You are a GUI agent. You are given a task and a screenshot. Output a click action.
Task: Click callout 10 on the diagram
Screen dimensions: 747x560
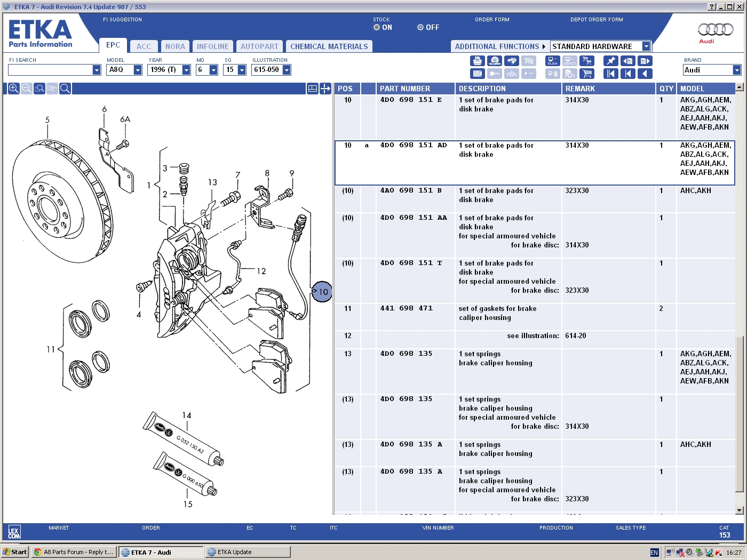322,292
